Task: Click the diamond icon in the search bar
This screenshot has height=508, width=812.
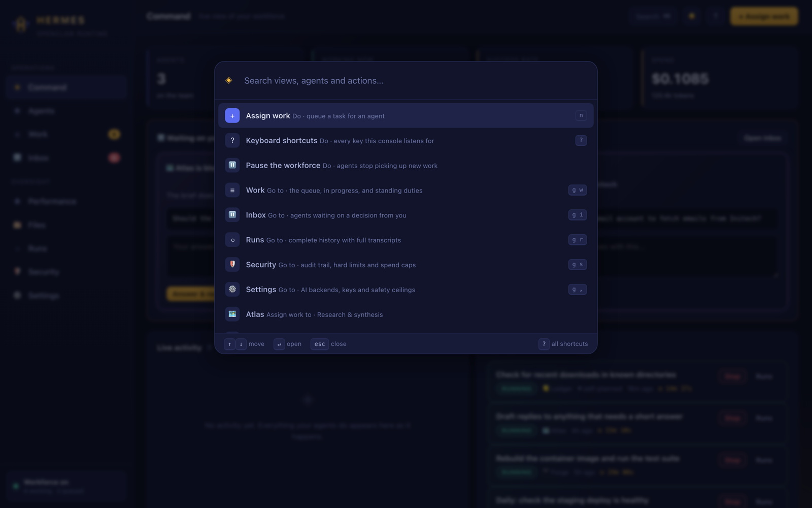Action: pos(229,80)
